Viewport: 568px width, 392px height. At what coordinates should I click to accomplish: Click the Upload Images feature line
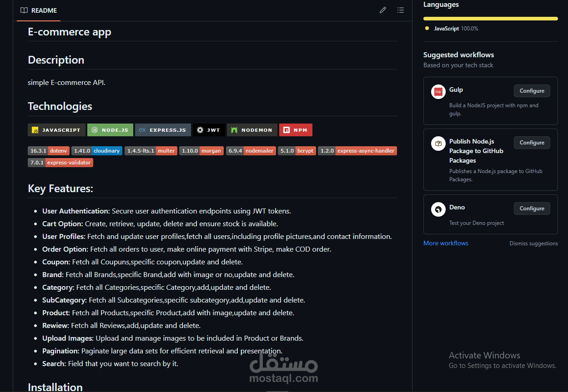pos(173,338)
